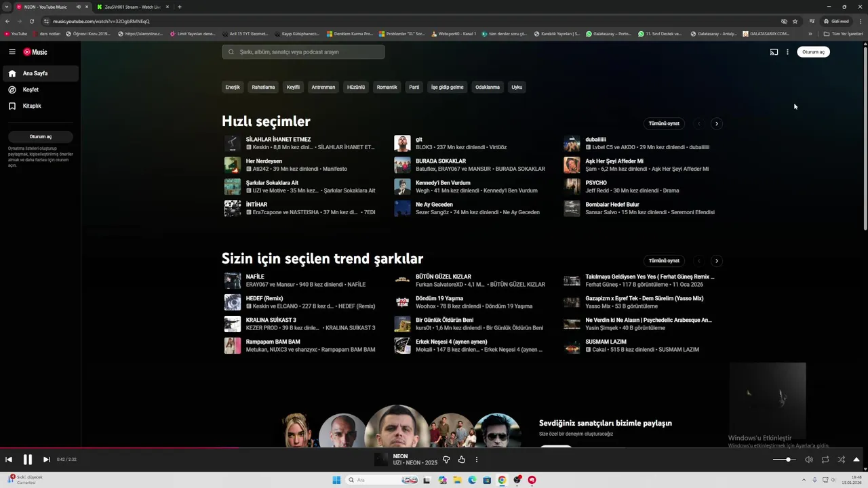Screen dimensions: 868x488
Task: Open the Windows Start menu
Action: [x=336, y=480]
